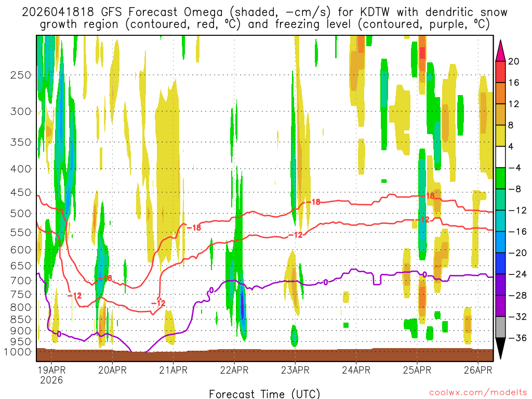This screenshot has height=399, width=532.
Task: Click the 450 pressure level label
Action: click(21, 192)
